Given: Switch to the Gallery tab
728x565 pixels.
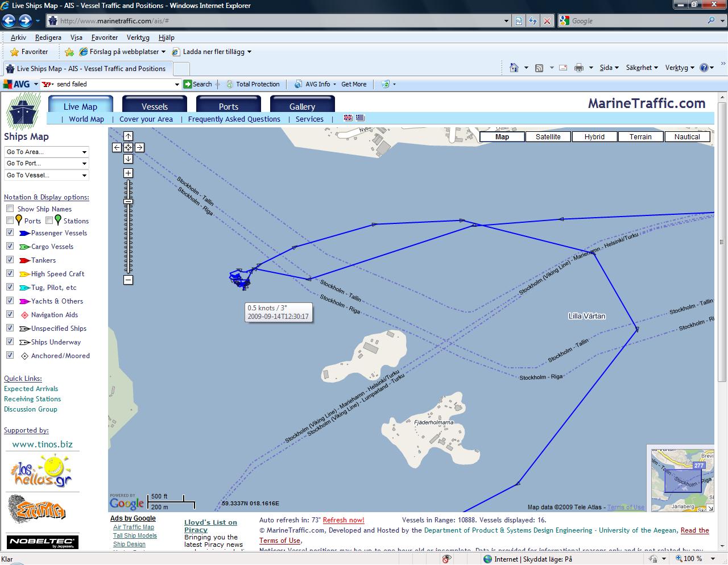Looking at the screenshot, I should (302, 106).
